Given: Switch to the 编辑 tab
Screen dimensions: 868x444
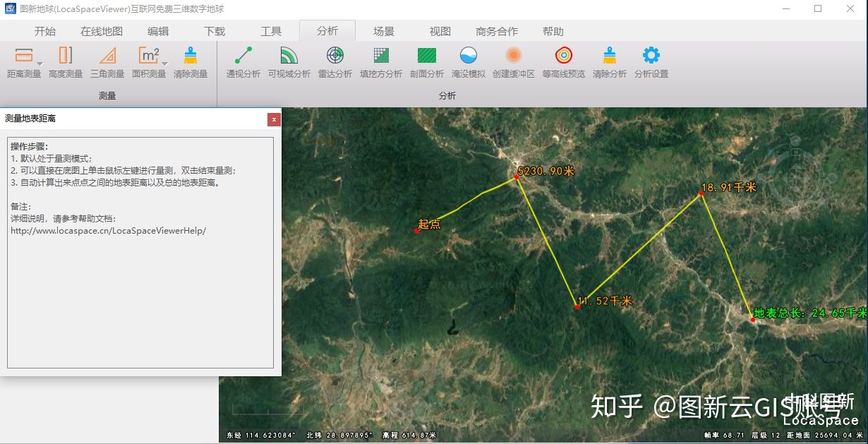Looking at the screenshot, I should (158, 31).
